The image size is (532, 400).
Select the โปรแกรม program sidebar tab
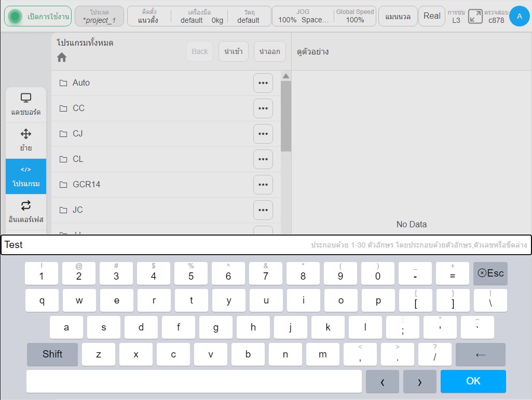[x=26, y=176]
